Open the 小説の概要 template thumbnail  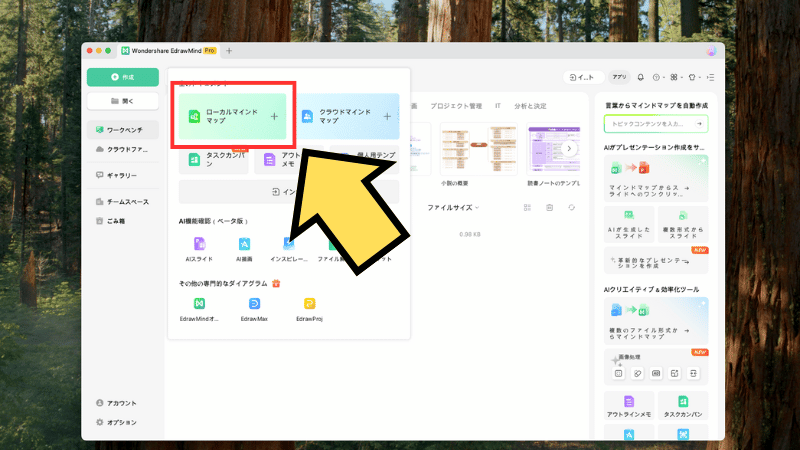pos(479,149)
